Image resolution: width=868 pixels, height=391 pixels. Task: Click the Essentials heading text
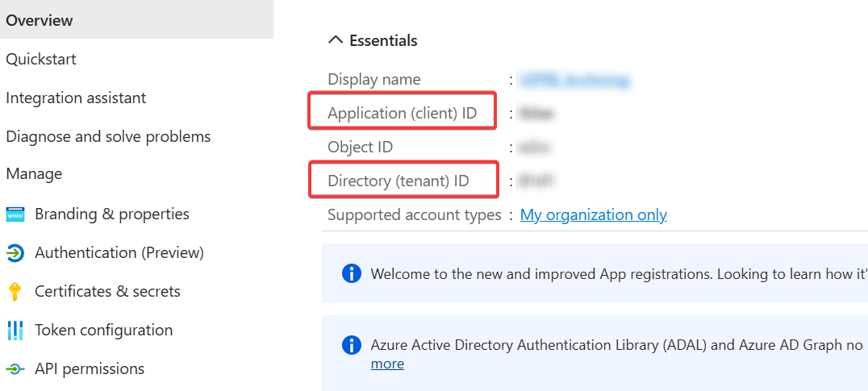coord(383,40)
